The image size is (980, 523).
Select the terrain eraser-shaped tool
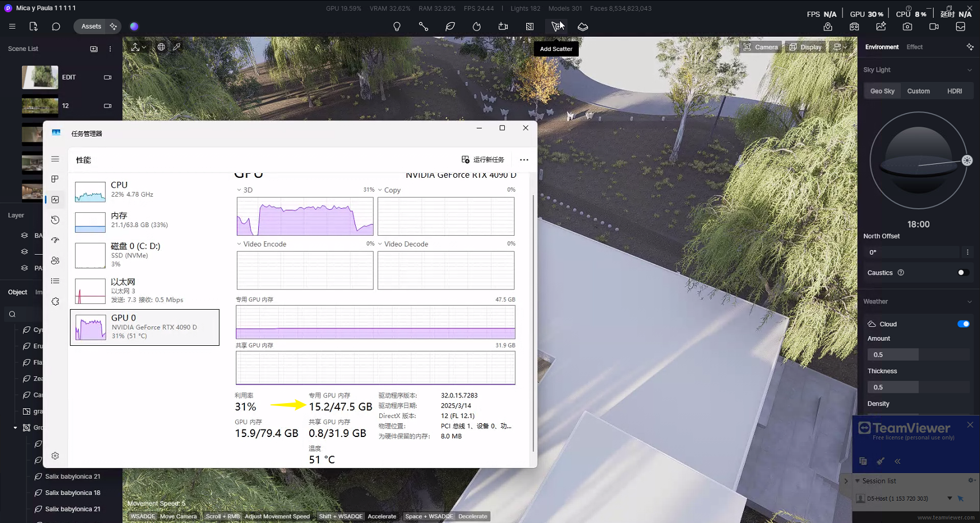tap(583, 26)
